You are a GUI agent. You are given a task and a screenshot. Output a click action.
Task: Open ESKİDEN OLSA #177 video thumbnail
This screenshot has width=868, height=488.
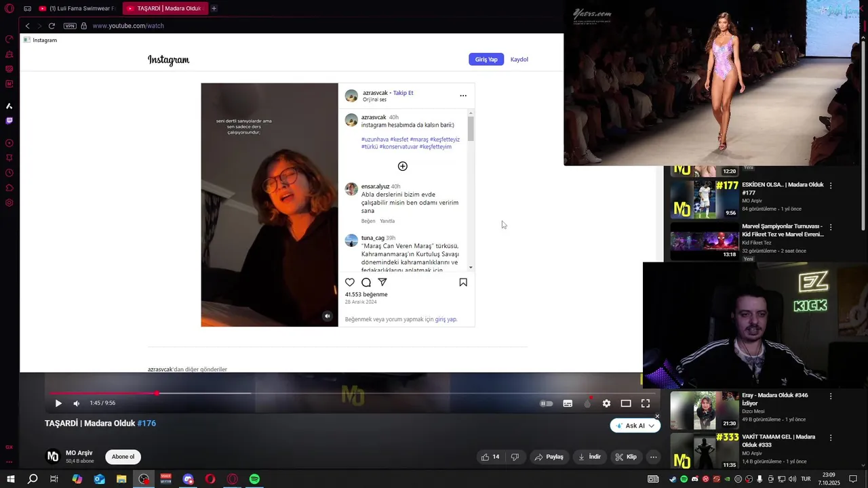[705, 199]
